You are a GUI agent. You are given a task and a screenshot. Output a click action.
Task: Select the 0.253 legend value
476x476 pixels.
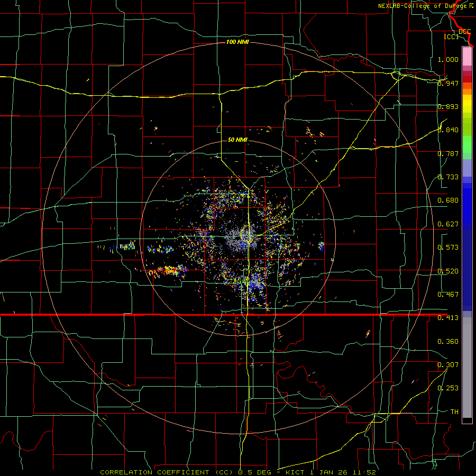click(448, 388)
